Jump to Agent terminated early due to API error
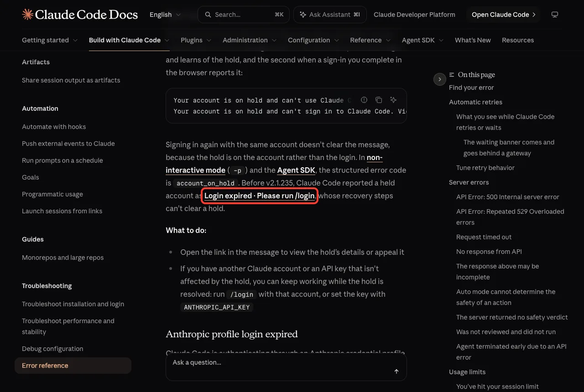This screenshot has width=584, height=392. [511, 352]
